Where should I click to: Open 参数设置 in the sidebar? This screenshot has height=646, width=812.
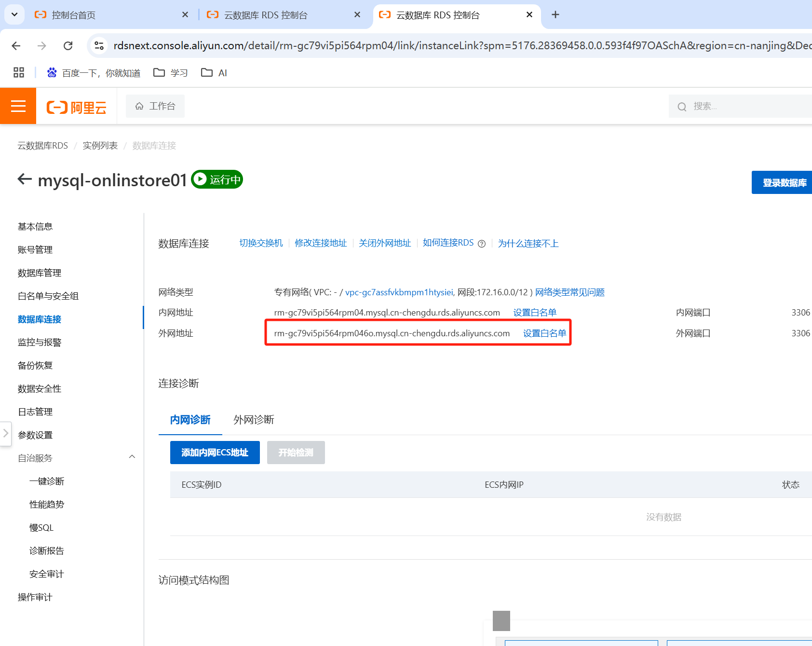point(35,435)
